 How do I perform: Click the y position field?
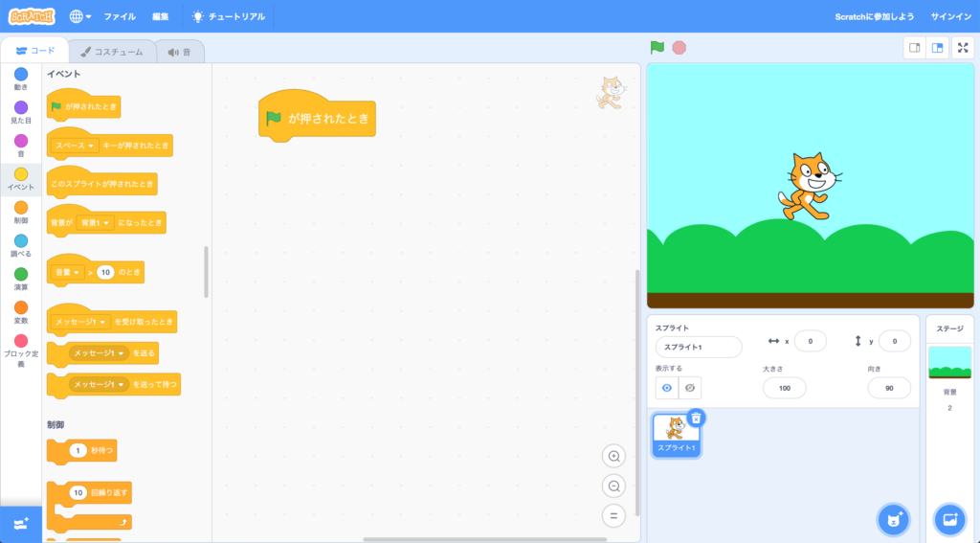click(895, 341)
